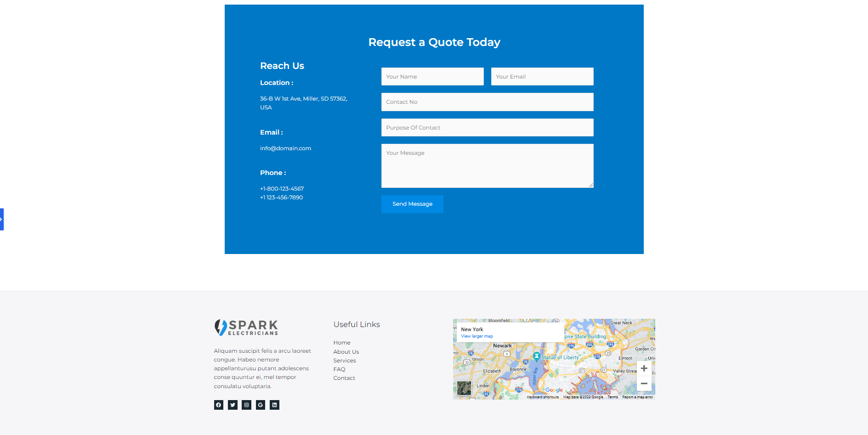Open the FAQ footer link
868x435 pixels.
pos(339,369)
